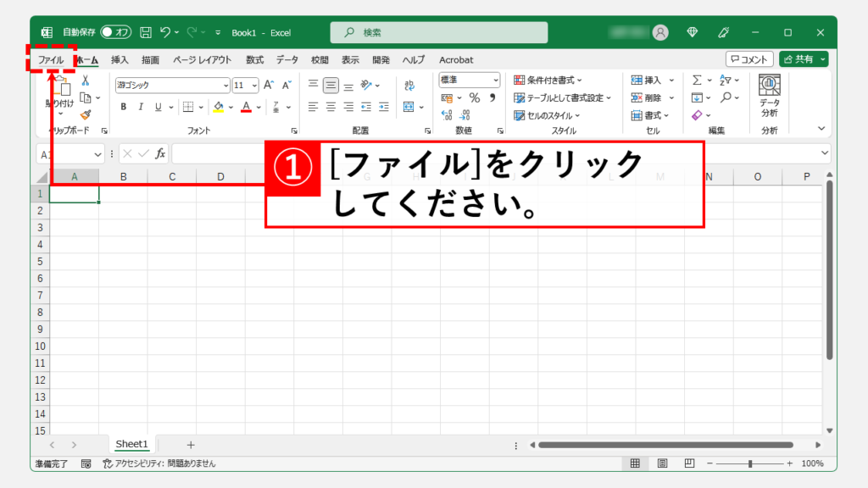Screen dimensions: 868x488
Task: Click the Save floppy disk icon
Action: (146, 32)
